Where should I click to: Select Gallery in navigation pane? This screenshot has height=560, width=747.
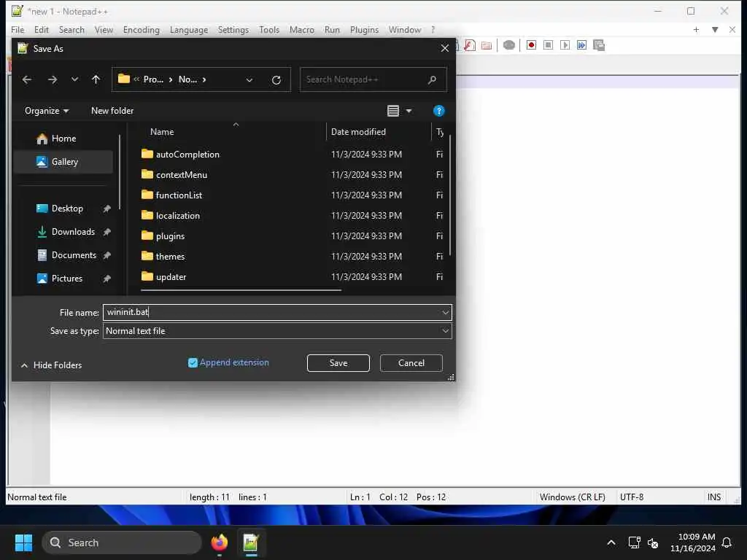(64, 162)
